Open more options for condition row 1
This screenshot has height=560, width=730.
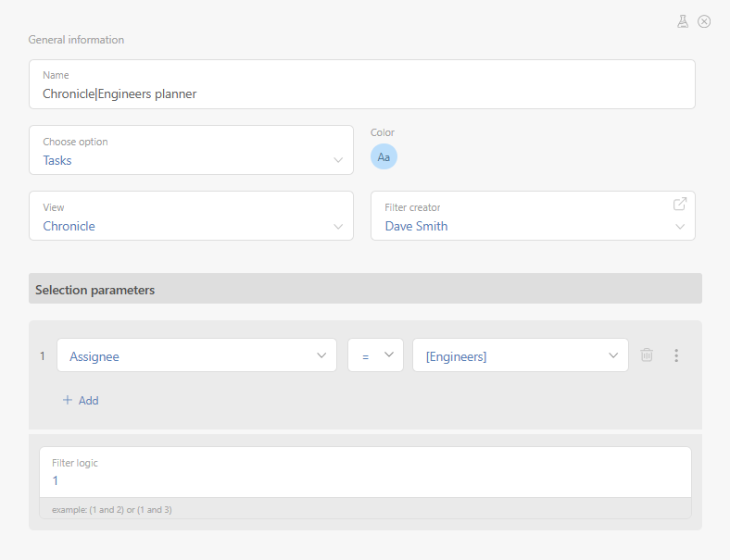[x=676, y=355]
